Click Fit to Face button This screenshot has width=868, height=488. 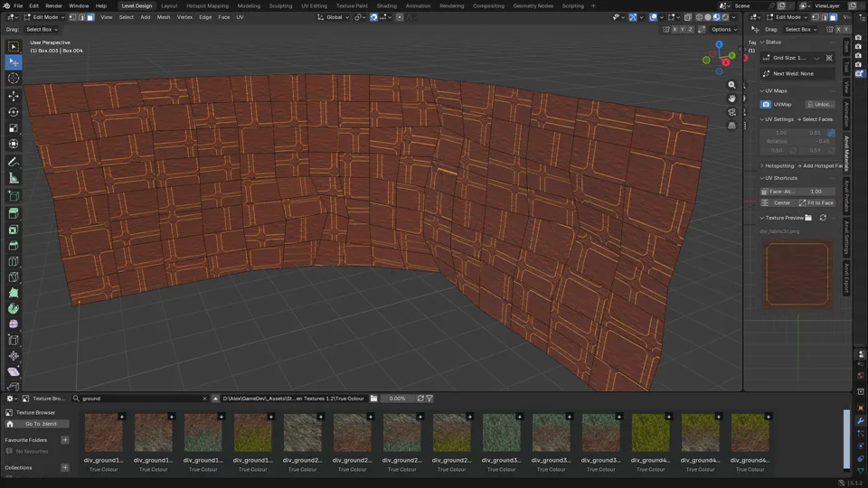[816, 203]
